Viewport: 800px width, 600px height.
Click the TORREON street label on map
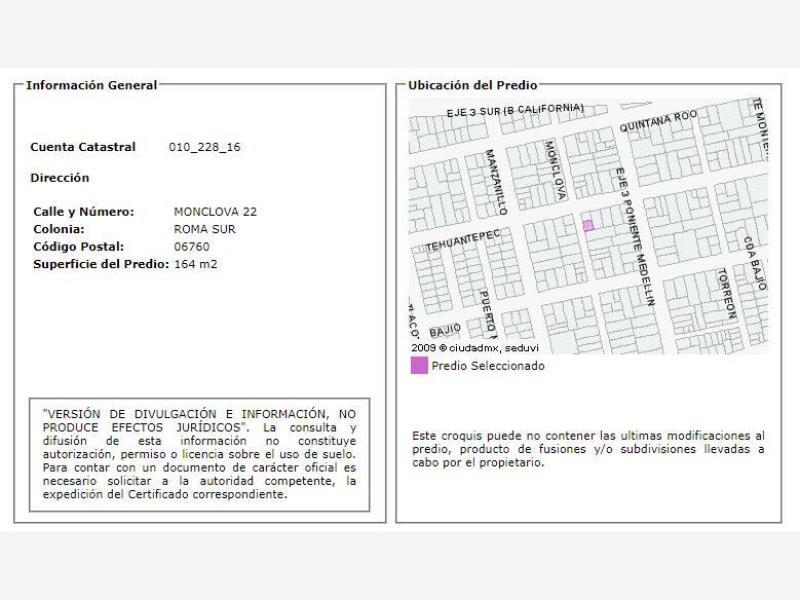727,294
